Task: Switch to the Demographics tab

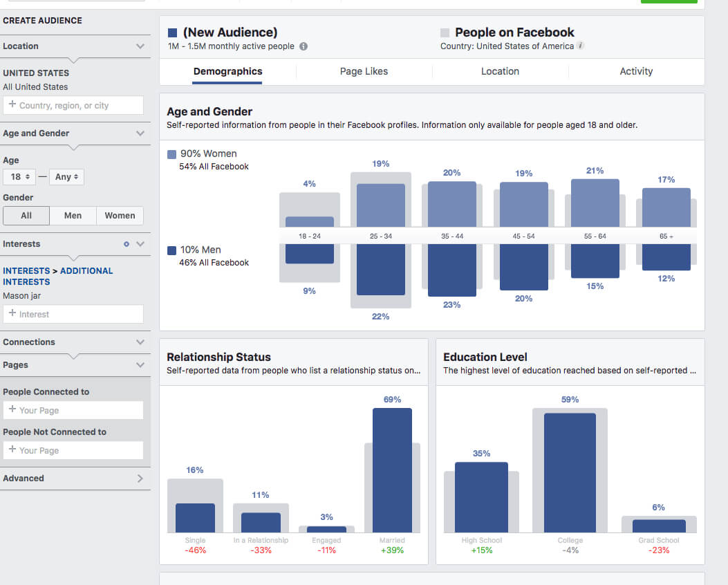Action: coord(227,71)
